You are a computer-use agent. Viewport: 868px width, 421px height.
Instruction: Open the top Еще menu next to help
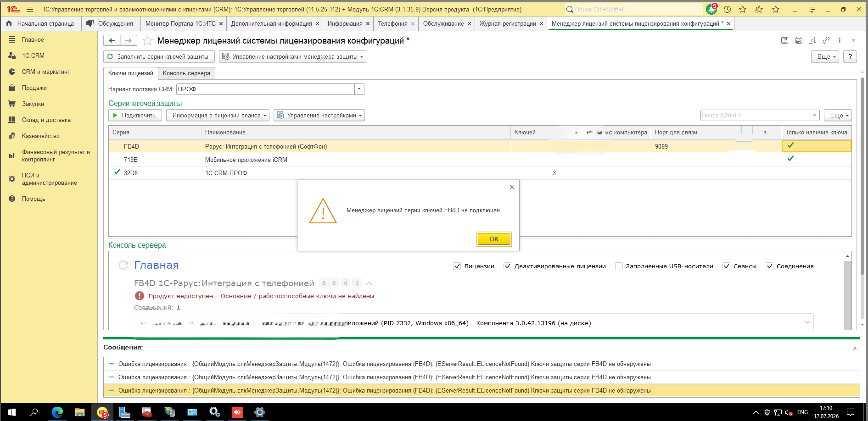pyautogui.click(x=826, y=56)
